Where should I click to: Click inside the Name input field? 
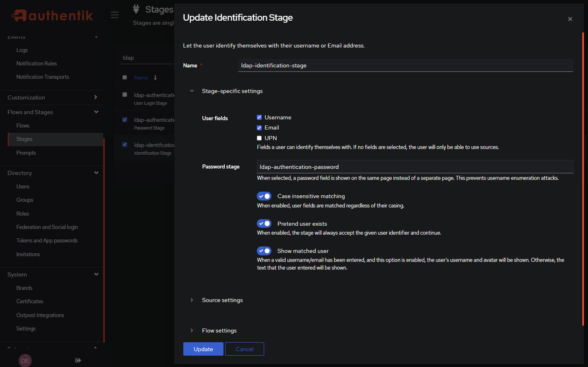(405, 65)
